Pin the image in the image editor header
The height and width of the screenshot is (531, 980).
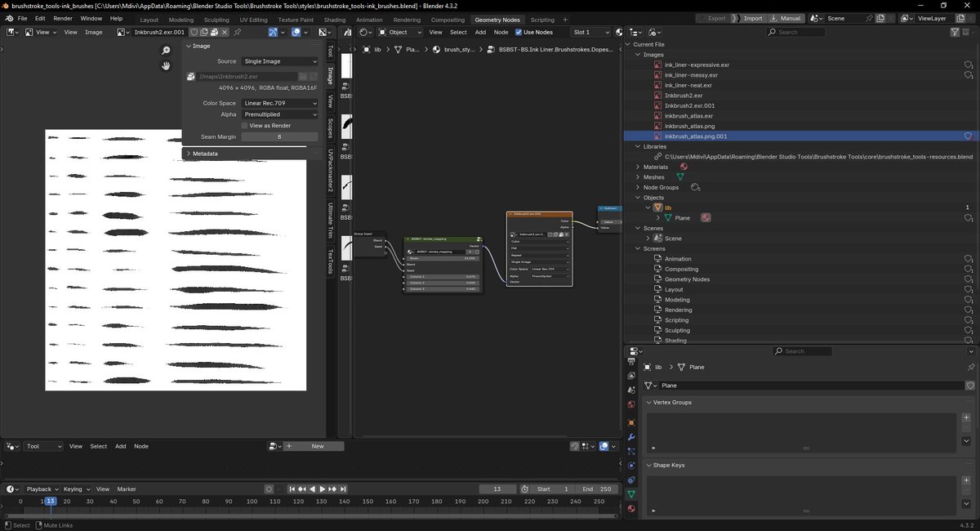coord(237,32)
